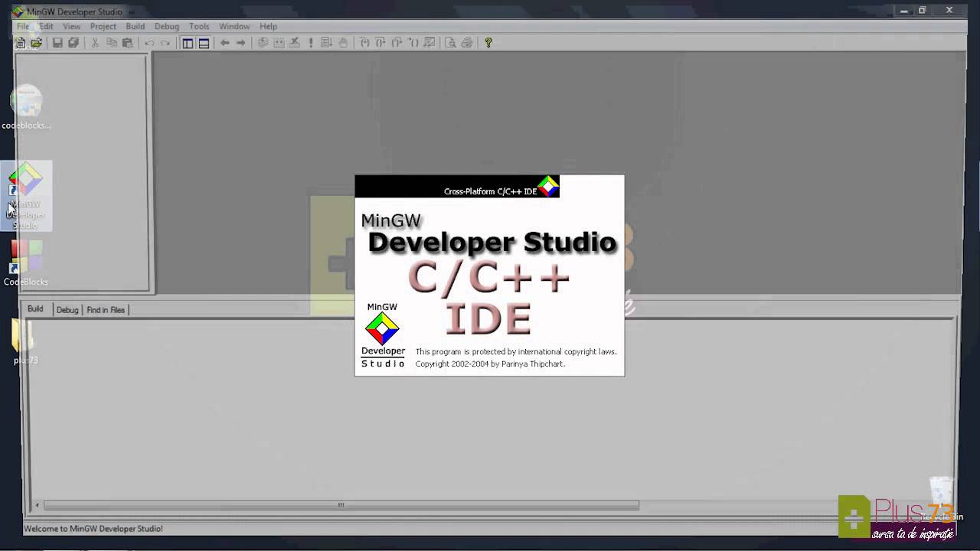This screenshot has height=551, width=980.
Task: Click the Back navigation arrow icon
Action: (225, 43)
